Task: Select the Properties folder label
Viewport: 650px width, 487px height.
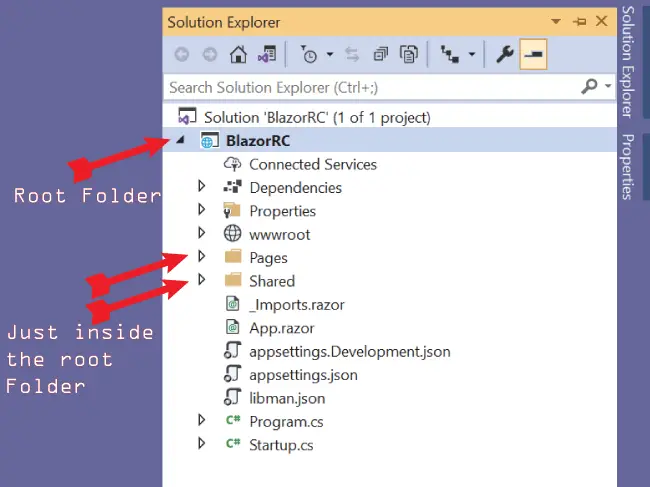Action: [283, 211]
